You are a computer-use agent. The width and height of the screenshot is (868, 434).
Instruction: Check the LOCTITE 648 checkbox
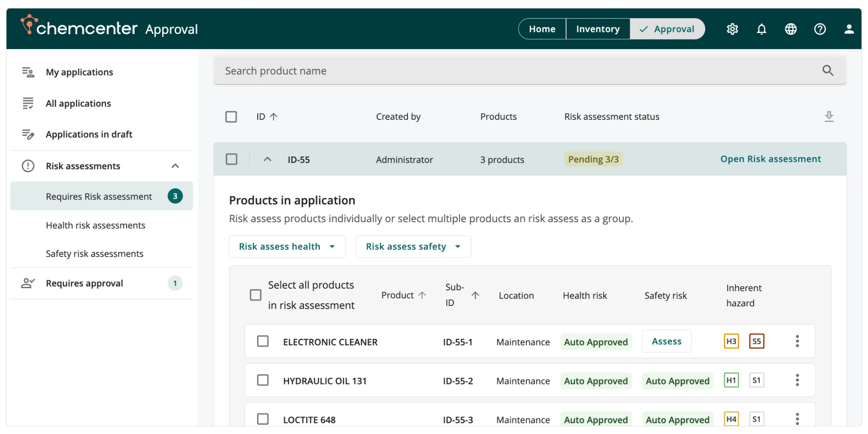click(x=263, y=419)
